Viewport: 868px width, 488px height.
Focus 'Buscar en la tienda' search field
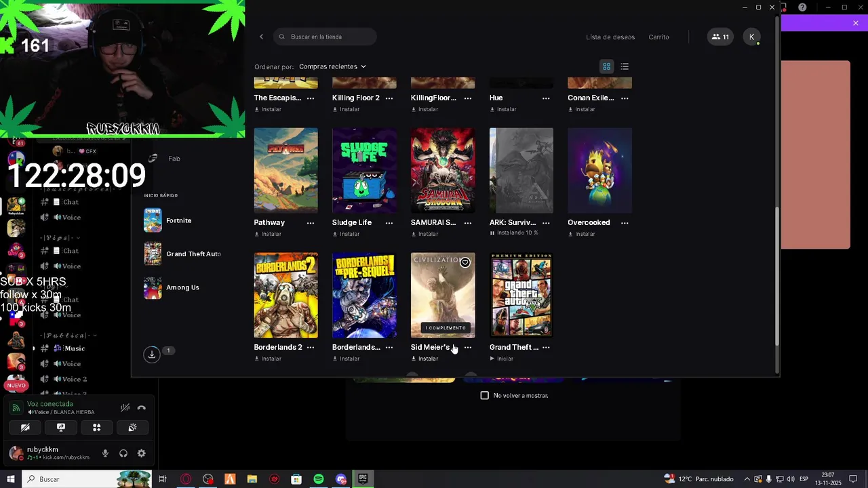coord(325,37)
